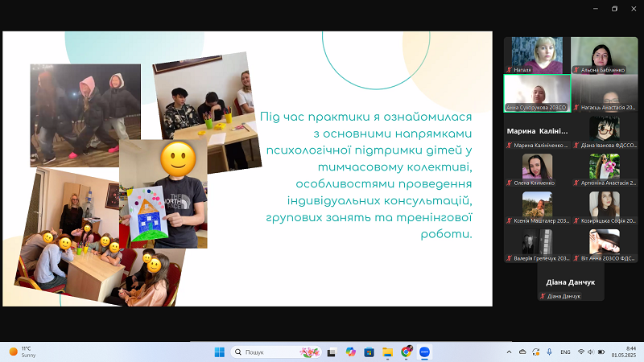This screenshot has height=362, width=644.
Task: Click the 'Козиряцька Софія 20...' name label
Action: coord(608,220)
